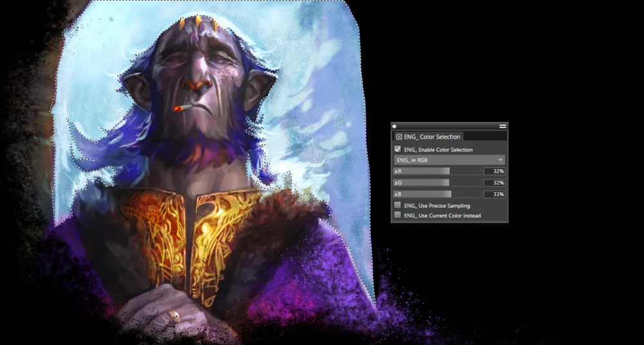The image size is (644, 345).
Task: Open the panel hamburger menu
Action: 503,126
